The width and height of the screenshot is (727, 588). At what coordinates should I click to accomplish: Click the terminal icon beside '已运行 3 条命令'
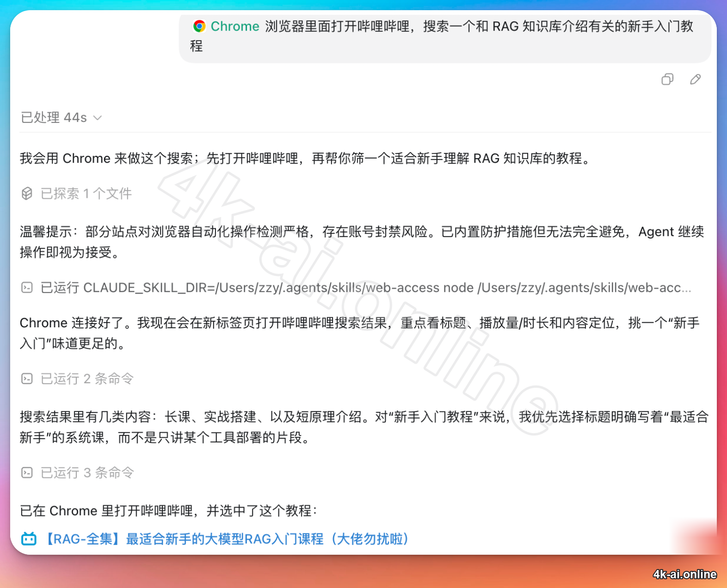27,472
